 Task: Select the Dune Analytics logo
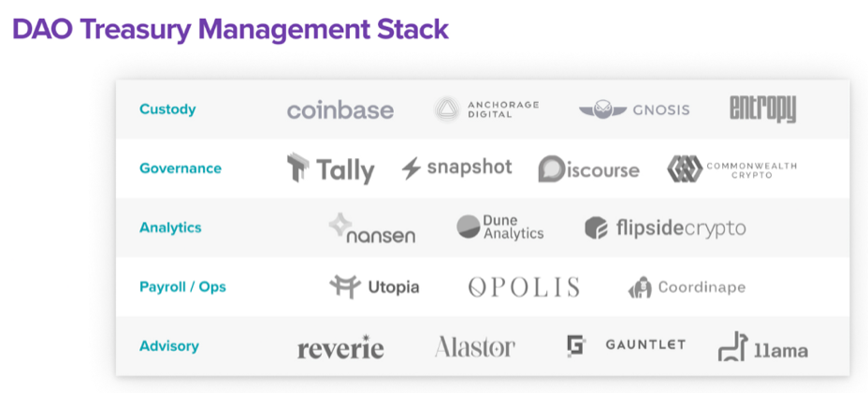coord(499,227)
